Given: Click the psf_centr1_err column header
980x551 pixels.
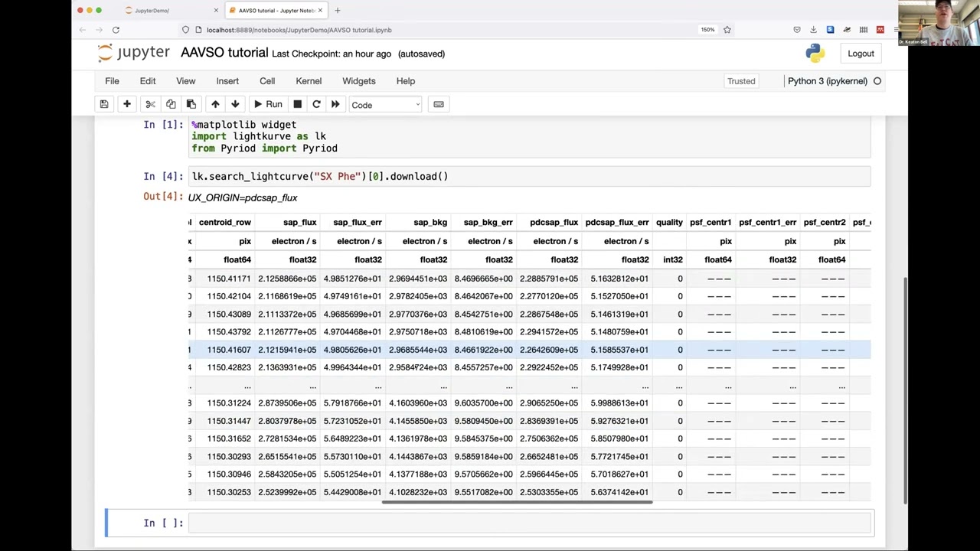Looking at the screenshot, I should (x=767, y=222).
